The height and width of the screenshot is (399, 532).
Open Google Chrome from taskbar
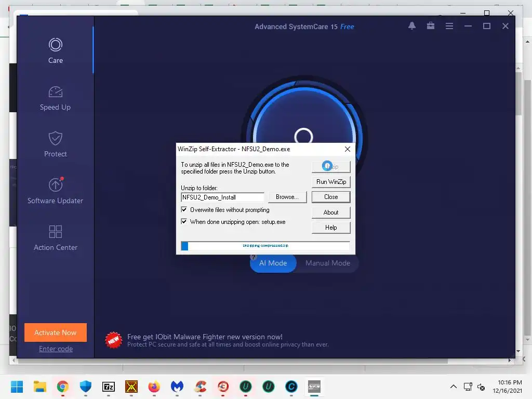click(63, 387)
